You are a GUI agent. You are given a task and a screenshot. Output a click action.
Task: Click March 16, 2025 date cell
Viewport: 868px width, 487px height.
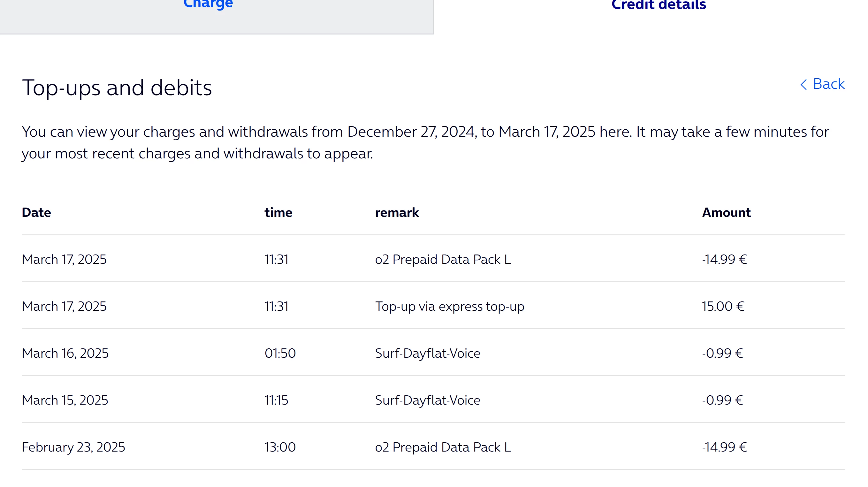[65, 353]
